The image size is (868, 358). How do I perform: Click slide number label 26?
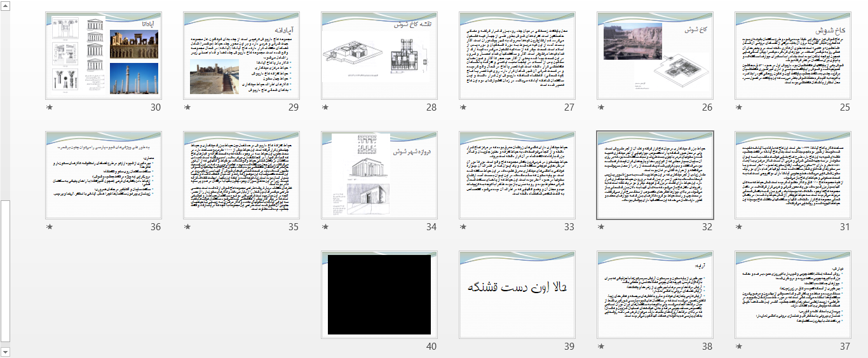707,107
